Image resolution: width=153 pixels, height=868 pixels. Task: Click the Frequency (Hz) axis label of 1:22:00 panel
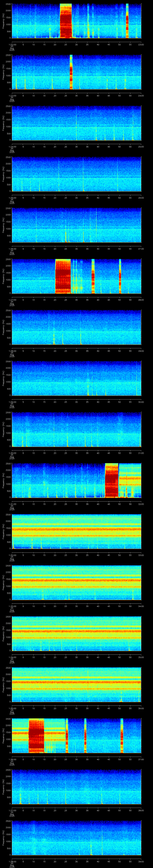(x=3, y=21)
